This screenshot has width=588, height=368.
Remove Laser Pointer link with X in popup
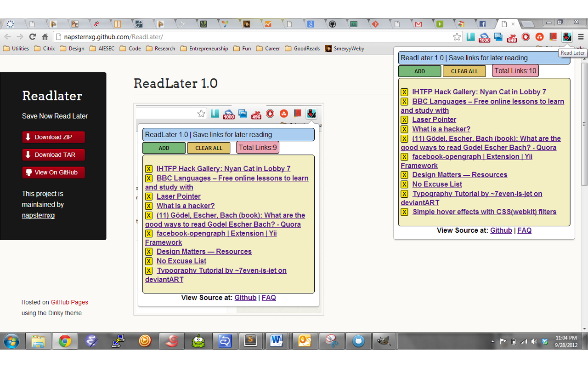pos(404,120)
